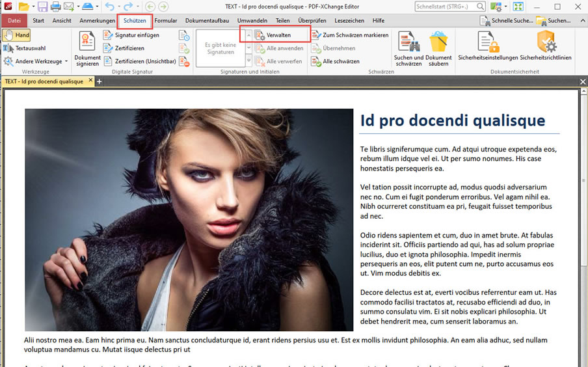Send the document via the email icon

point(69,7)
